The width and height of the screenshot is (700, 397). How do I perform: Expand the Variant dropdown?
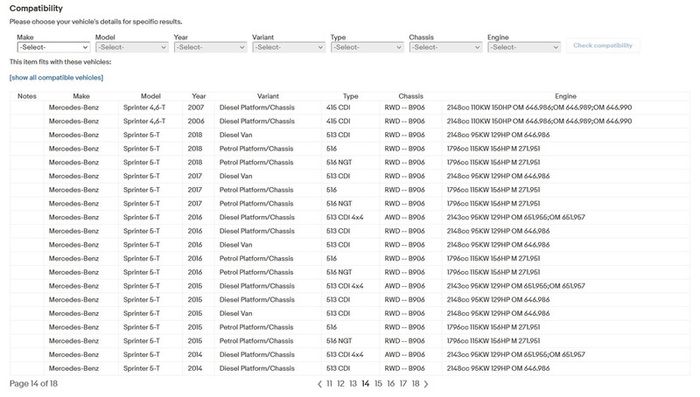coord(289,47)
